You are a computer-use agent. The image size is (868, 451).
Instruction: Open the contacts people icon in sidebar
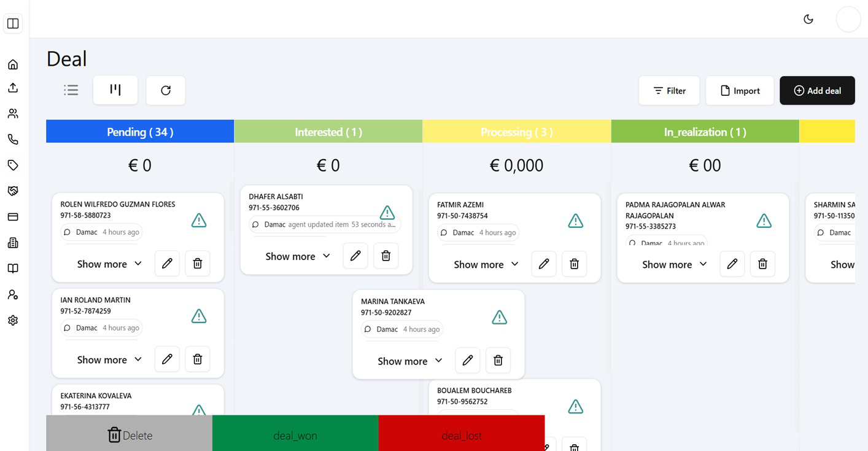[x=13, y=114]
